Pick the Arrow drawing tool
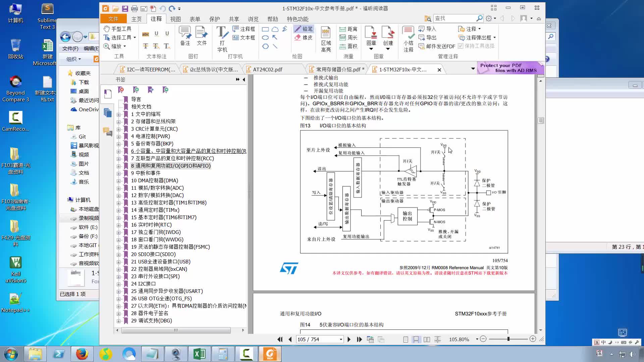Screen dimensions: 644x362 click(x=275, y=38)
